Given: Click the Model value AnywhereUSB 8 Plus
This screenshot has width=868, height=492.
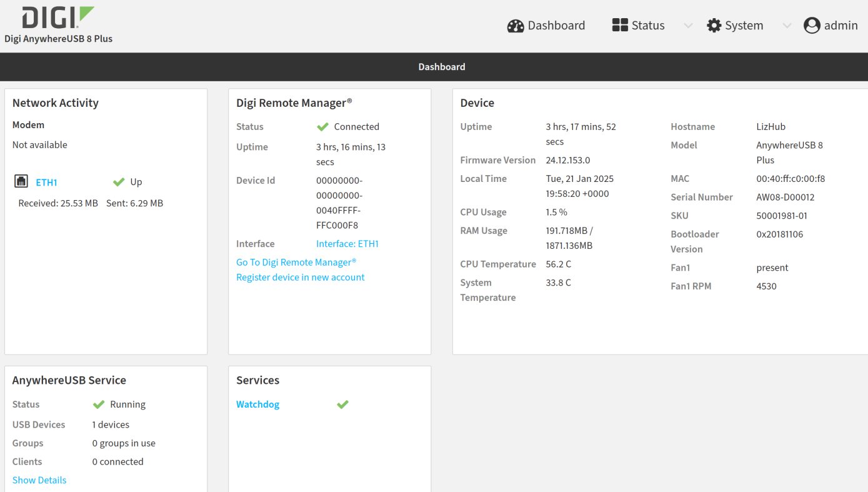Looking at the screenshot, I should point(790,153).
